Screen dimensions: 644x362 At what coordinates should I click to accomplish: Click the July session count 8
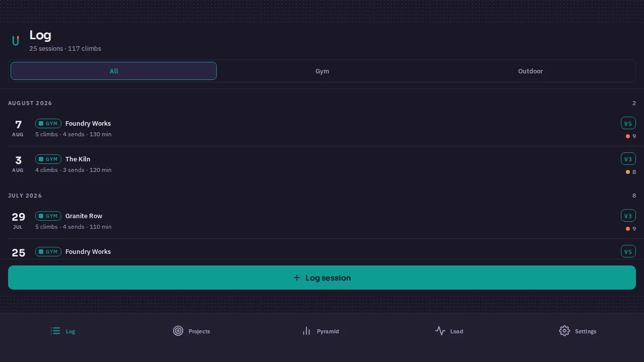[634, 196]
